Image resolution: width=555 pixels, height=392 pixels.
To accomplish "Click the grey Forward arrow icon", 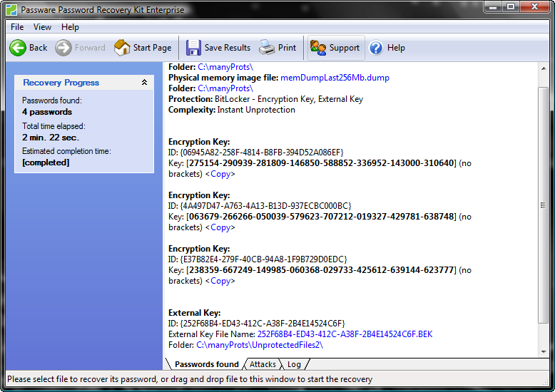I will tap(63, 48).
